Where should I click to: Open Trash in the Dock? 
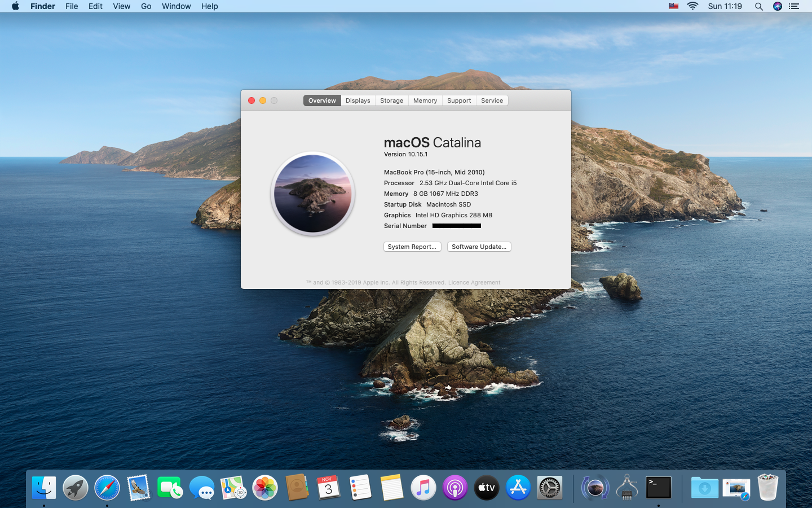[x=767, y=488]
